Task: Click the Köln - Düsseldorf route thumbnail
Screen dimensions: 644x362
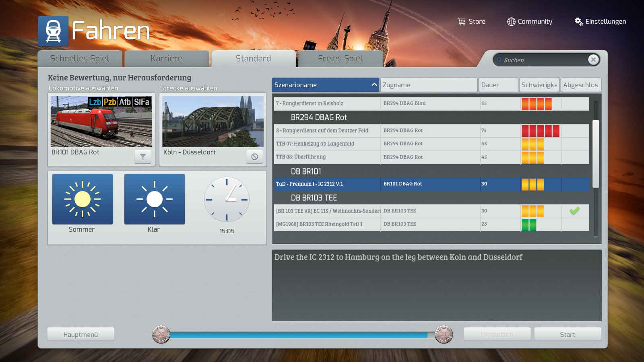Action: pos(213,121)
